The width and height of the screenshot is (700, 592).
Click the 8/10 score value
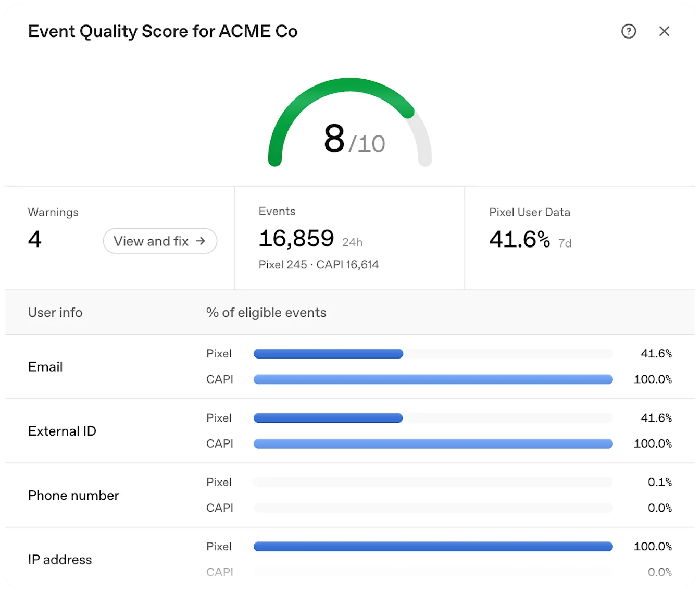tap(354, 140)
